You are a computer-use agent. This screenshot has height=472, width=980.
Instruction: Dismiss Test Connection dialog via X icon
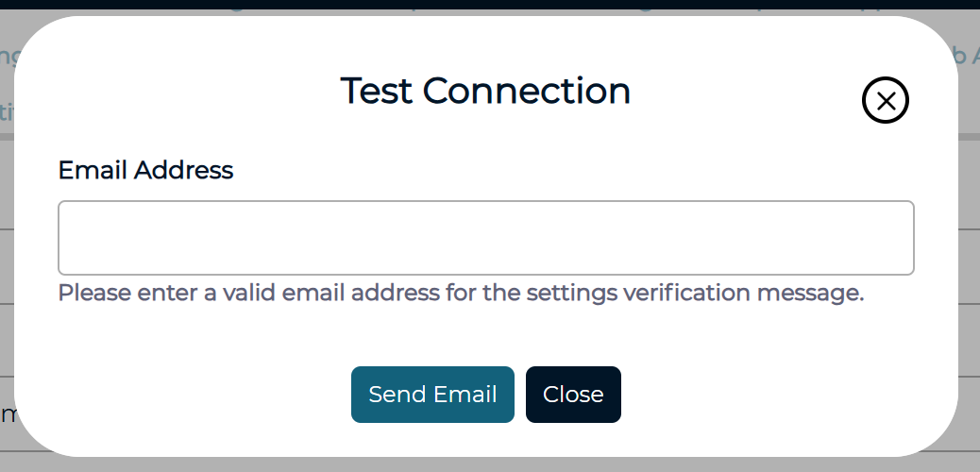tap(885, 100)
